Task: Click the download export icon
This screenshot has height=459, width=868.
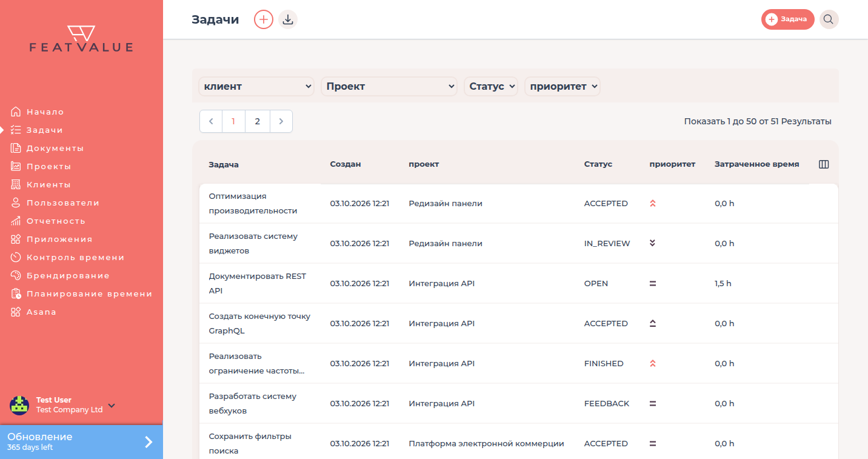Action: pos(288,19)
